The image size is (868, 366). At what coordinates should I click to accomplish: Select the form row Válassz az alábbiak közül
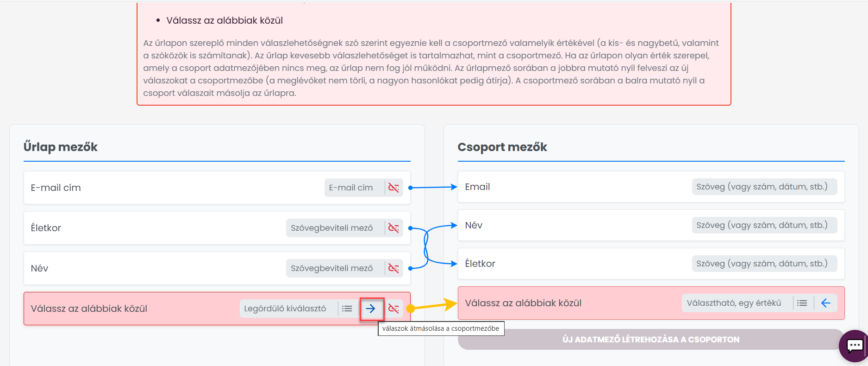[x=217, y=309]
